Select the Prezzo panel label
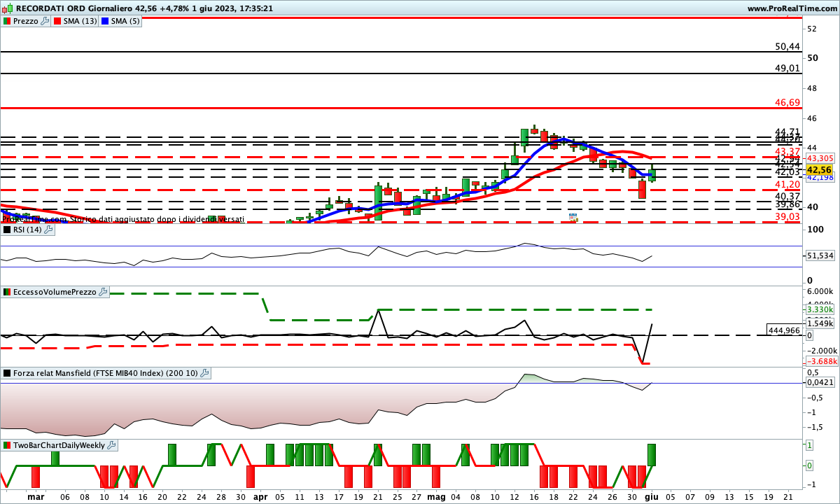 point(26,21)
